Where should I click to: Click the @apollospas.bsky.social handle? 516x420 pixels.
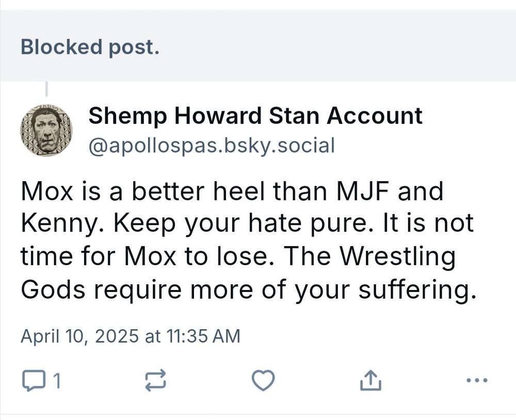pos(212,146)
